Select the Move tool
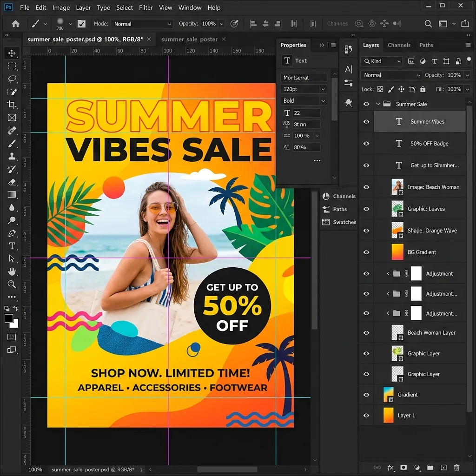The height and width of the screenshot is (476, 476). [x=12, y=53]
